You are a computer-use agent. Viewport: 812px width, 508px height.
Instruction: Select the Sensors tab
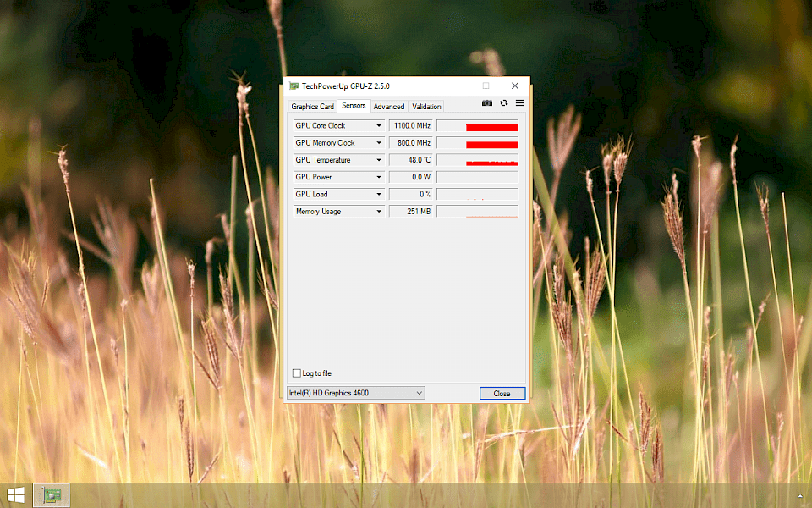click(354, 105)
